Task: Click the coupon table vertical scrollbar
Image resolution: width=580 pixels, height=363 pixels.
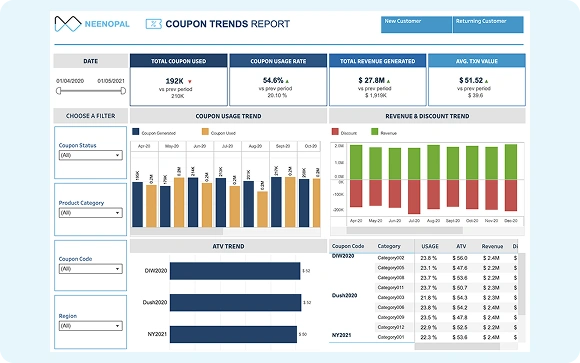Action: point(522,284)
